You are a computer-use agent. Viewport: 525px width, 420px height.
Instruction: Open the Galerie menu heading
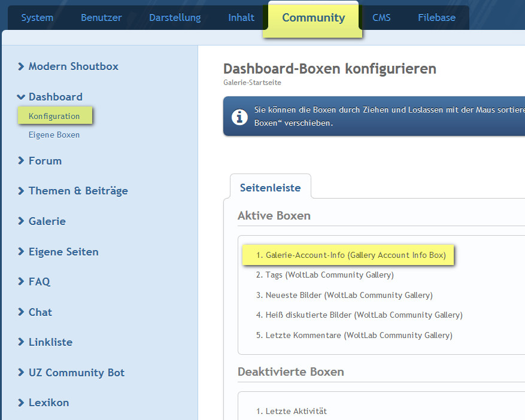[47, 221]
